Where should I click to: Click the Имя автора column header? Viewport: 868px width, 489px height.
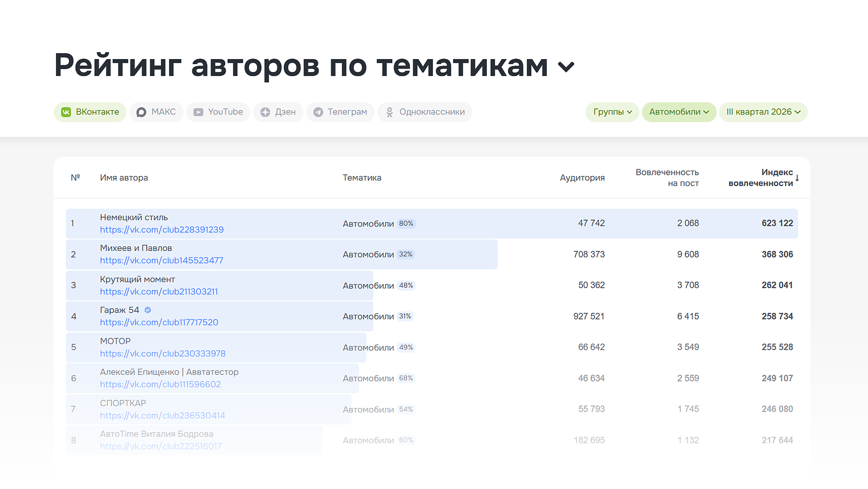(x=124, y=178)
